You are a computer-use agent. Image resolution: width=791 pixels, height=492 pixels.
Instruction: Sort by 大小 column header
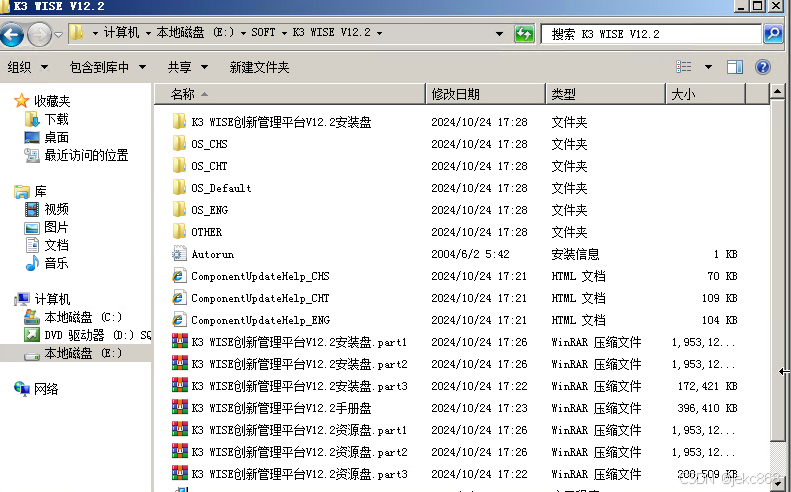705,94
